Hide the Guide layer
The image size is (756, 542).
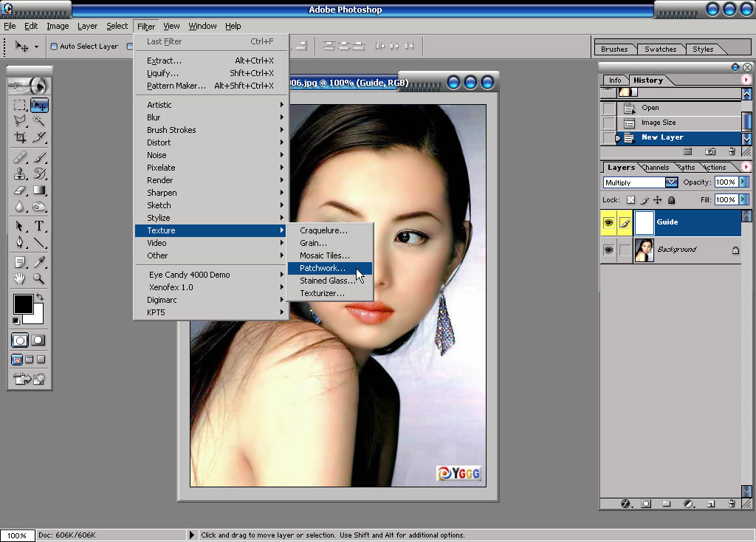coord(608,223)
